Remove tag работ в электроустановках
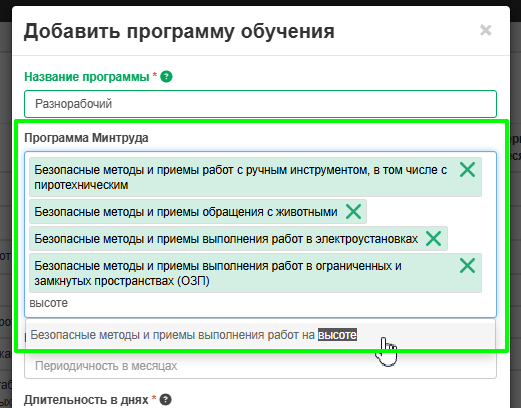 point(433,239)
